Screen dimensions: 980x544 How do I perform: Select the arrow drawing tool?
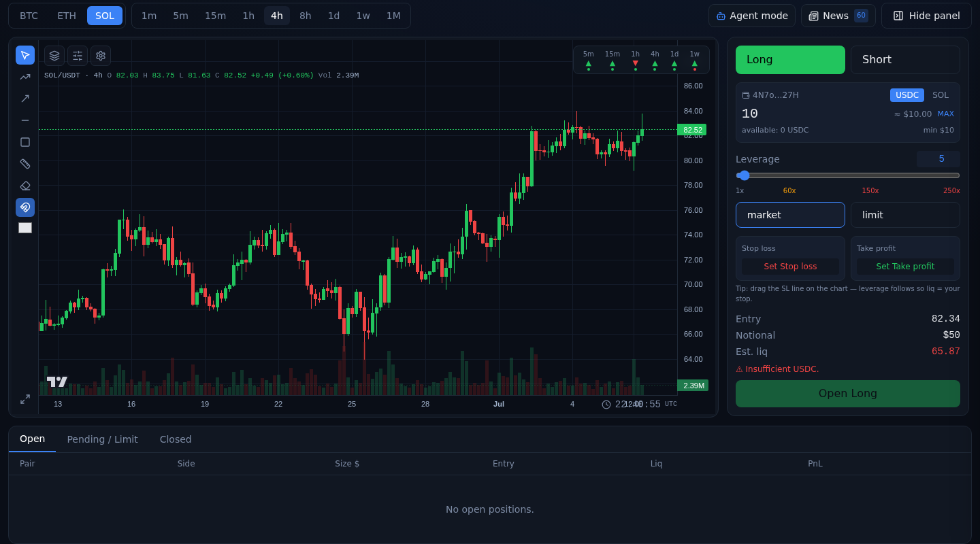25,99
